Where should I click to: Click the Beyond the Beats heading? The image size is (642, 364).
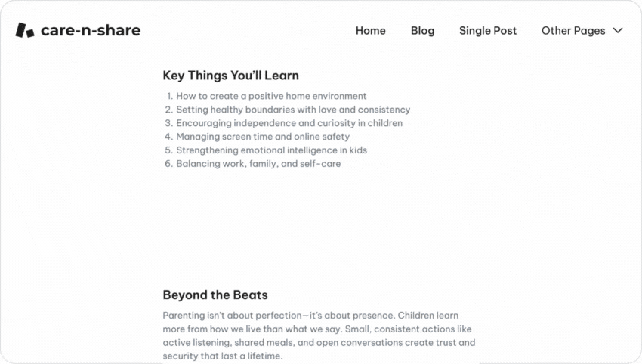pos(215,295)
